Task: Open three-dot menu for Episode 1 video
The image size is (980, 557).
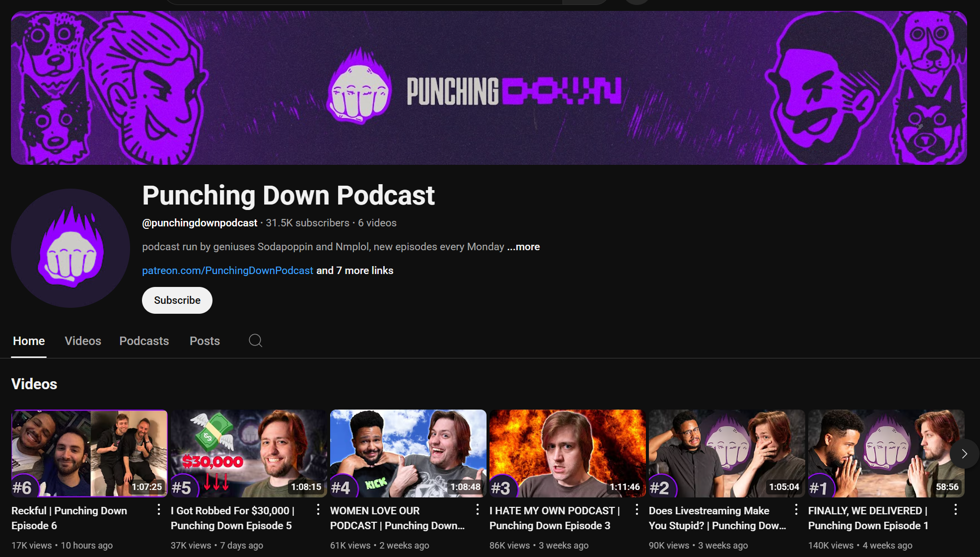Action: click(x=955, y=509)
